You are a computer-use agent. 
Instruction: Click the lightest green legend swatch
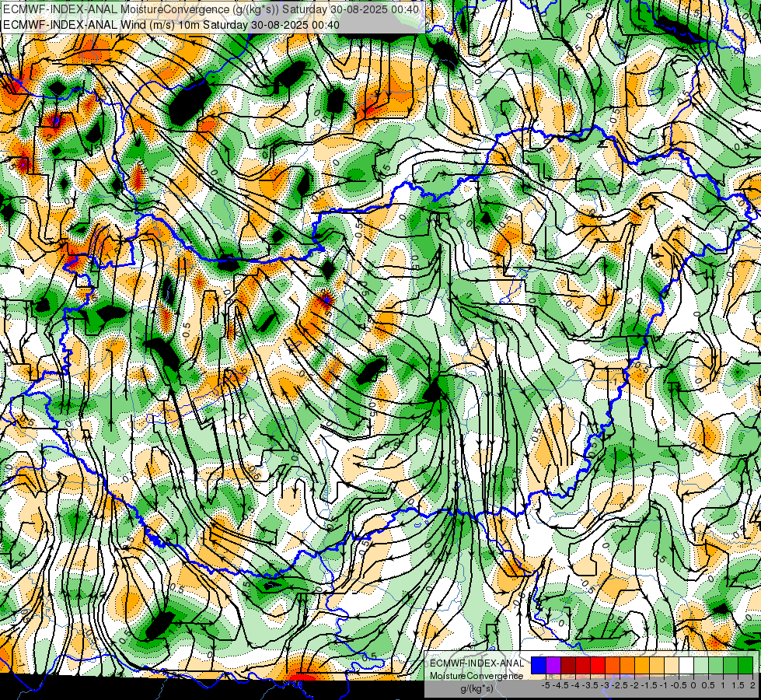tap(701, 666)
